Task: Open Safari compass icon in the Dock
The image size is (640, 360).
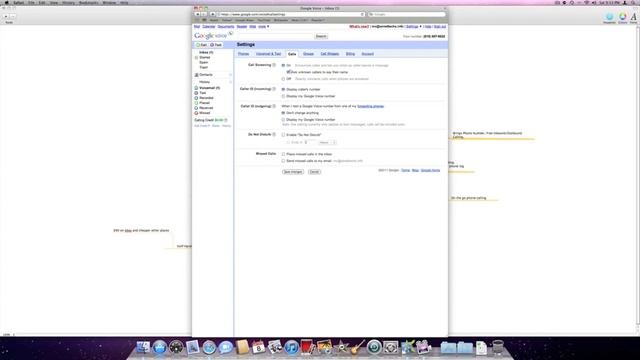Action: click(209, 347)
